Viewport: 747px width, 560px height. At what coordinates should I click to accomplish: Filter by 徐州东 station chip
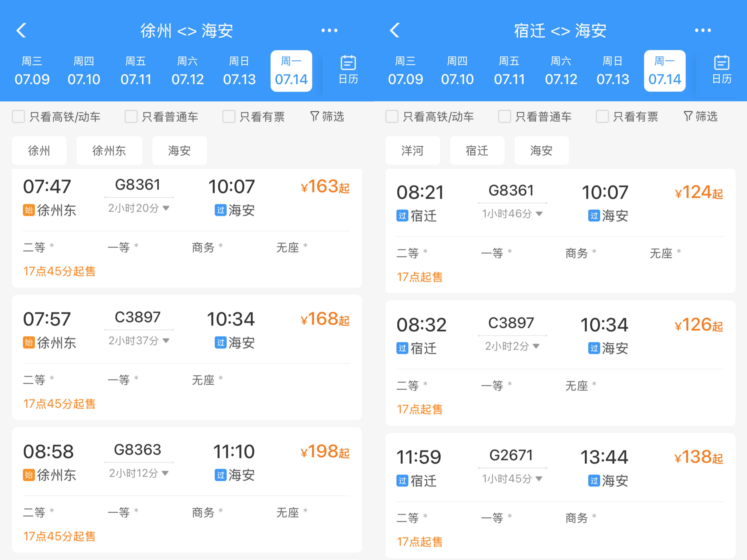click(x=109, y=151)
